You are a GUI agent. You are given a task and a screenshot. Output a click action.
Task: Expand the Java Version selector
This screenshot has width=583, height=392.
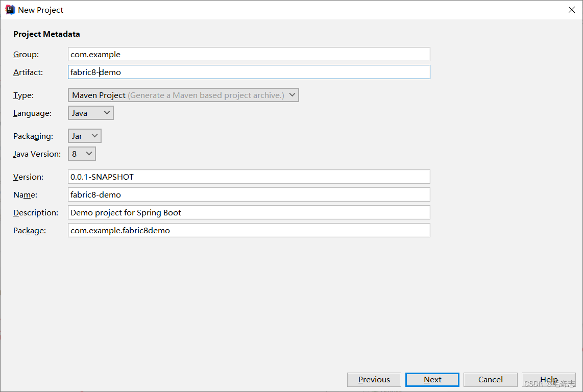(x=82, y=154)
